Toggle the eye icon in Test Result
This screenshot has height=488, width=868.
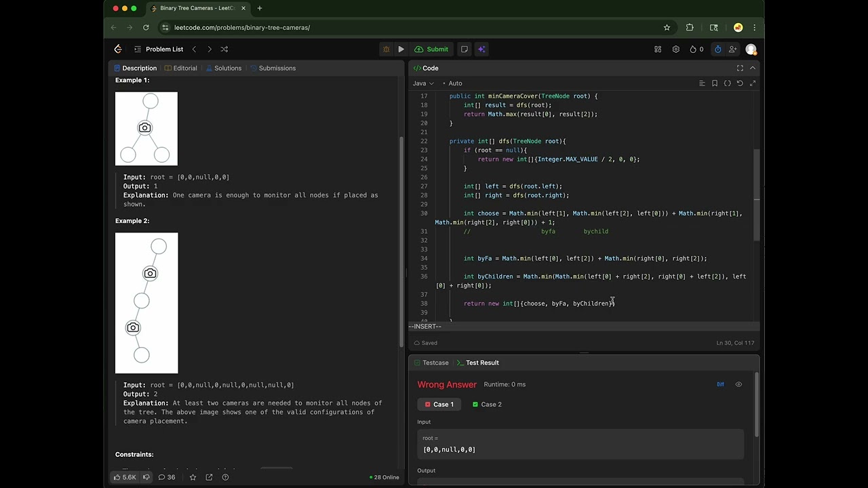(x=738, y=384)
